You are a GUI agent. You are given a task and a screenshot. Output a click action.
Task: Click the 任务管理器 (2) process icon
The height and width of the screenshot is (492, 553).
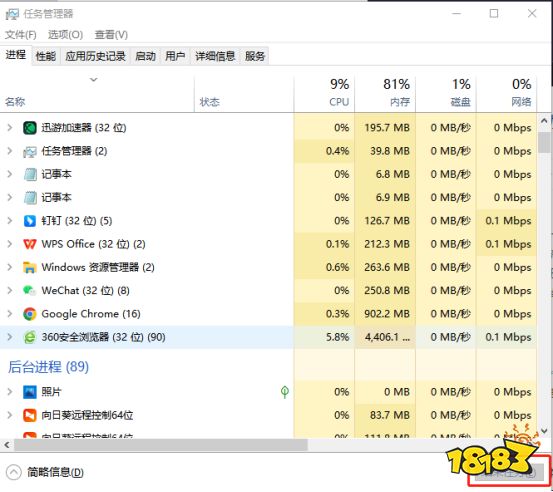coord(30,151)
